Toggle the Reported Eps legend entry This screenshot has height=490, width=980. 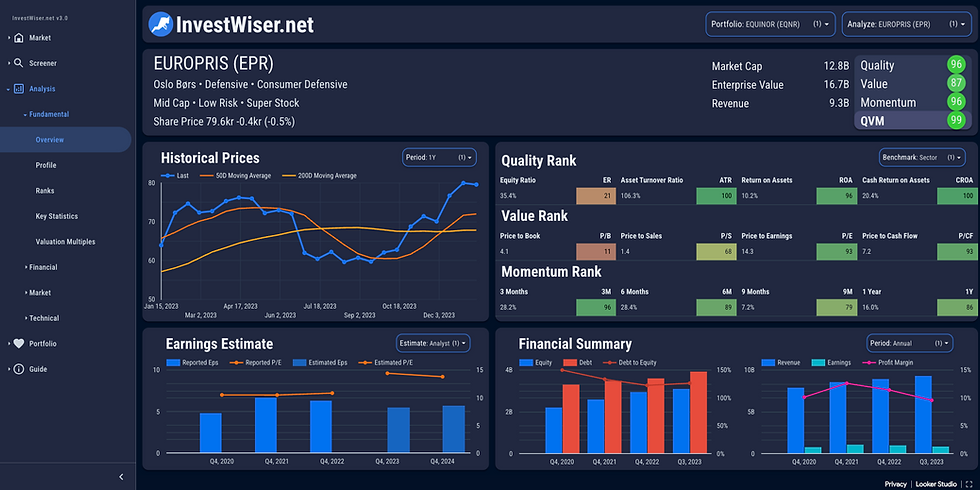[x=191, y=362]
